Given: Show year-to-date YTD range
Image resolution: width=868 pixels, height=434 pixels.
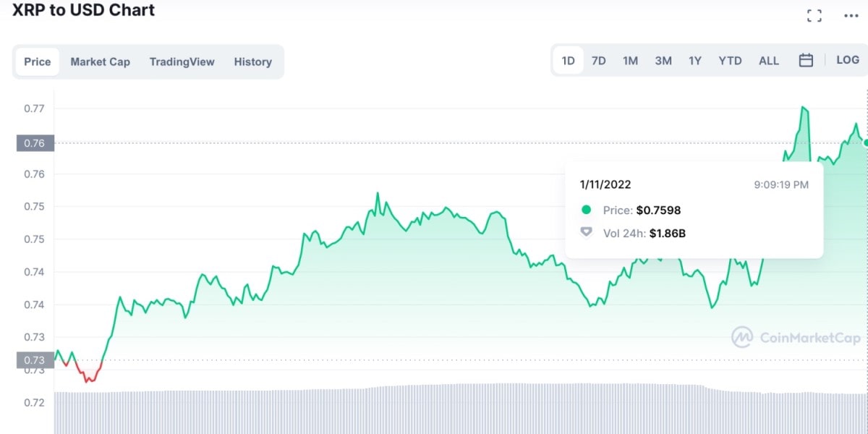Looking at the screenshot, I should coord(730,61).
